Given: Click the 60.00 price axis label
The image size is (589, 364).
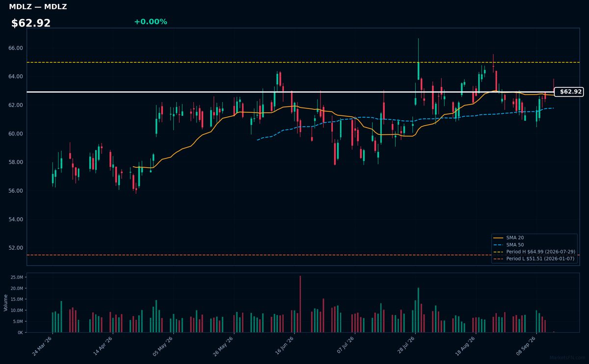Looking at the screenshot, I should click(x=16, y=133).
